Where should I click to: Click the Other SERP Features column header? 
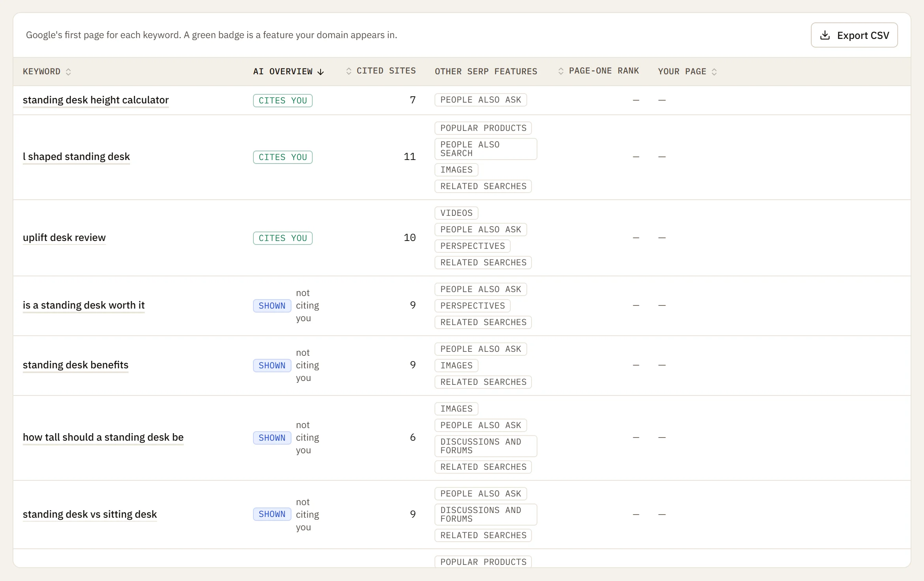(486, 72)
